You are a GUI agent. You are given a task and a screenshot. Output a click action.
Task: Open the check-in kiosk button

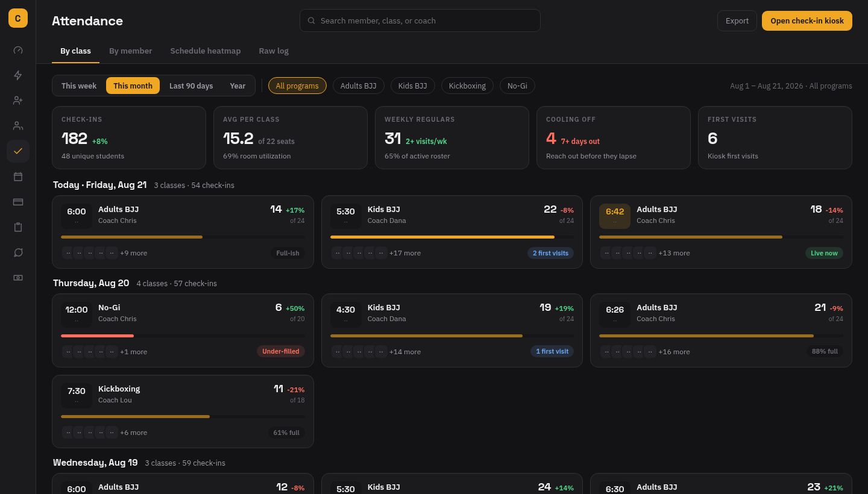coord(807,20)
